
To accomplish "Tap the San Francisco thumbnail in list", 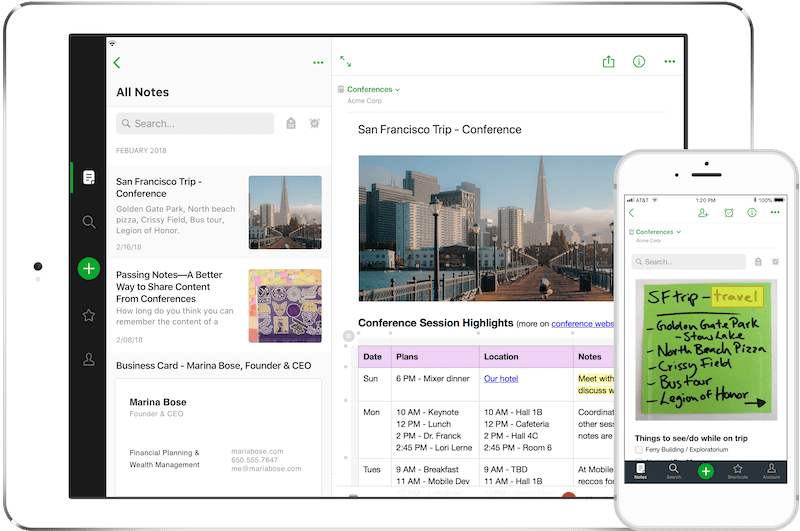I will pos(285,212).
